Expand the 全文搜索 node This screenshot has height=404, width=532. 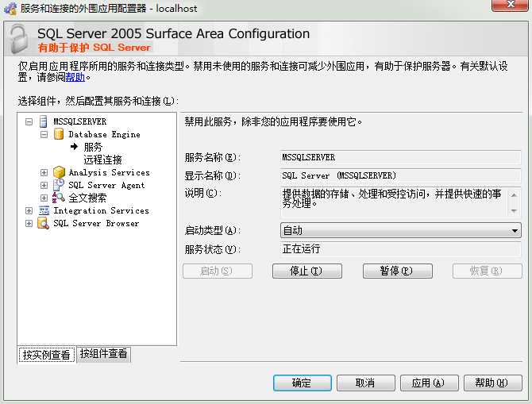tap(44, 198)
